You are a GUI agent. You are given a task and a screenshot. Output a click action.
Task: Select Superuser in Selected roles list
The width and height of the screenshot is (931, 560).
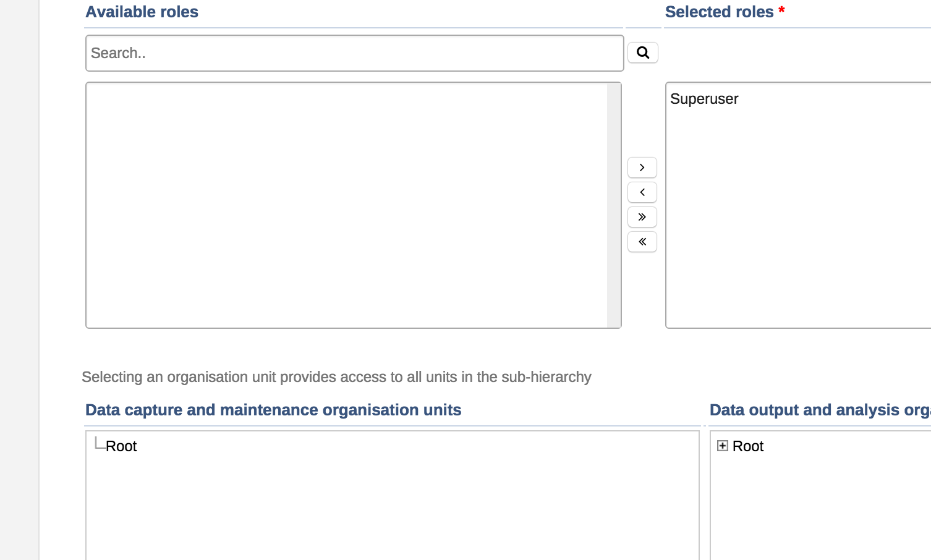(704, 99)
